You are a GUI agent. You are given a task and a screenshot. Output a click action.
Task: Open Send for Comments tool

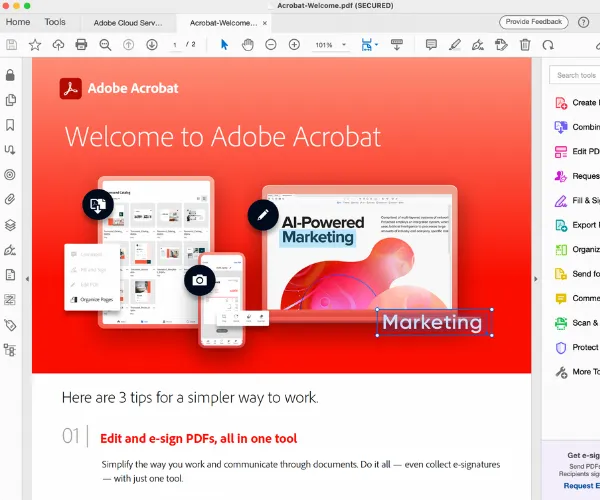(x=575, y=274)
